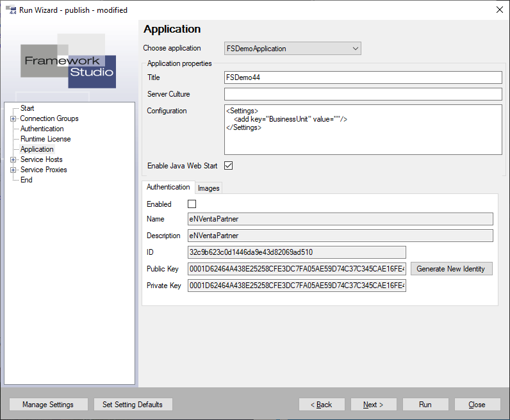Select End in the wizard tree

point(26,180)
